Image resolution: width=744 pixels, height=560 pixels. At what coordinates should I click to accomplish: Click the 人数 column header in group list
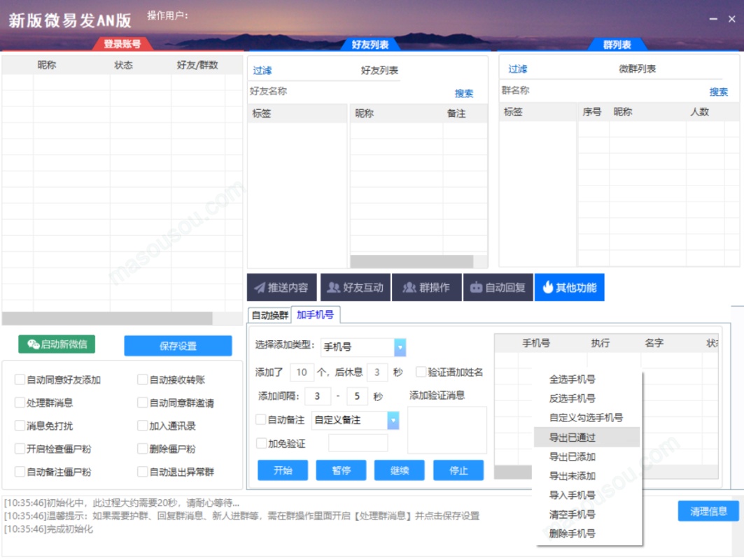(699, 112)
